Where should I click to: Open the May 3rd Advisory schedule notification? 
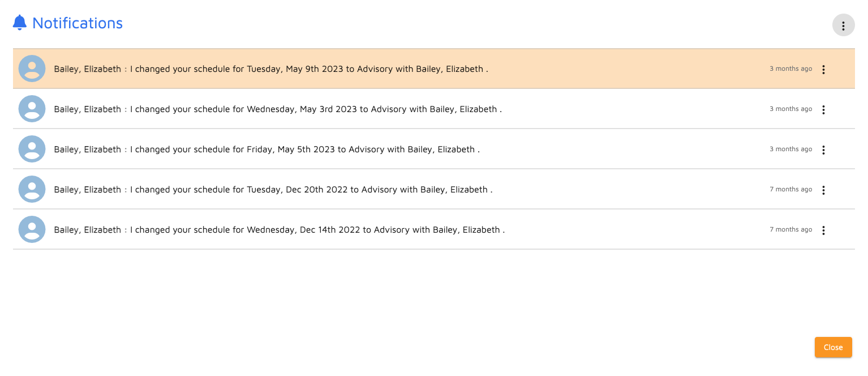point(277,109)
